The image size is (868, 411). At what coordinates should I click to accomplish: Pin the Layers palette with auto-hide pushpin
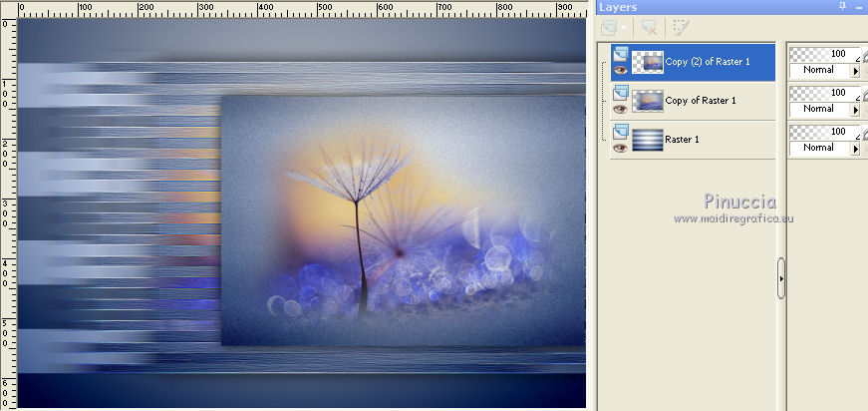click(842, 7)
